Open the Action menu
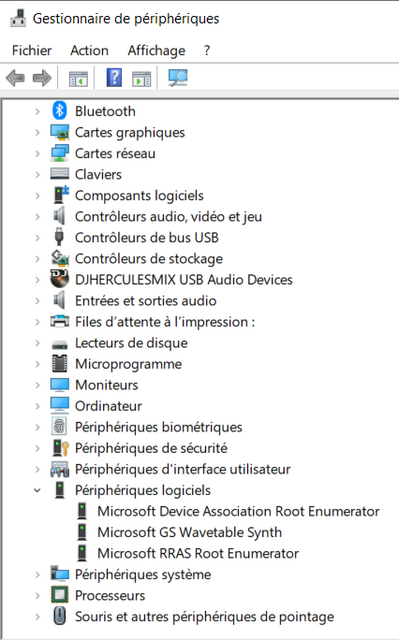This screenshot has width=399, height=640. tap(89, 50)
